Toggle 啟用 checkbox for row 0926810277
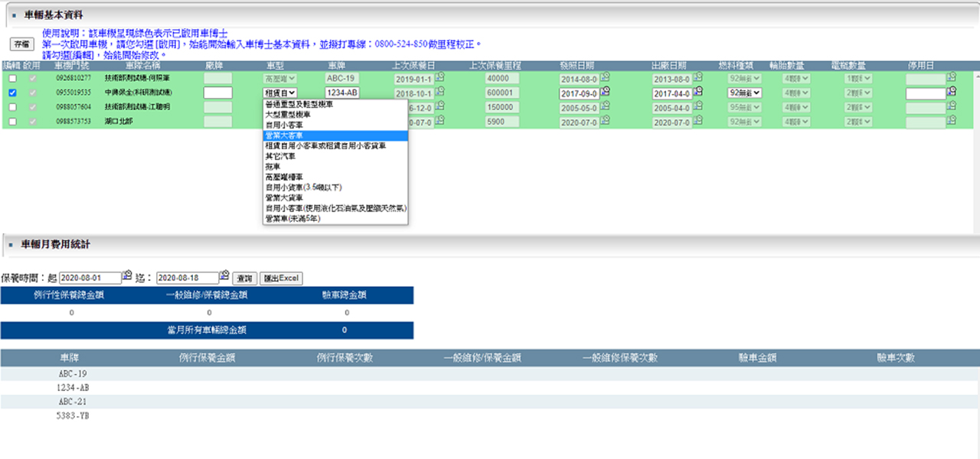Viewport: 980px width, 459px height. (x=32, y=78)
